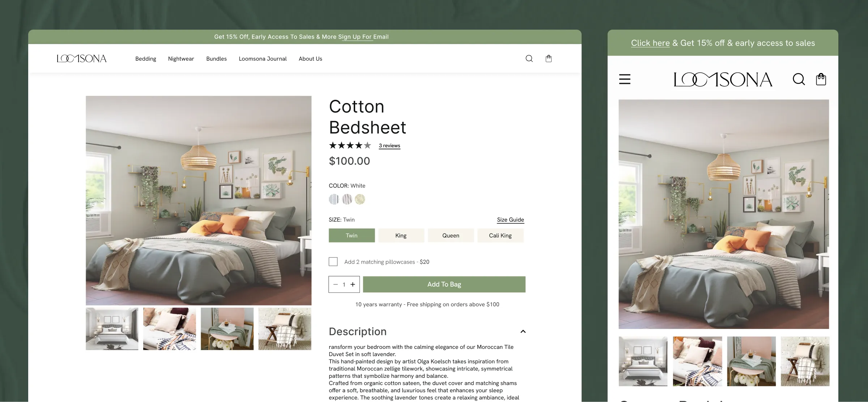Choose the blue striped color swatch
The height and width of the screenshot is (402, 868).
point(334,199)
